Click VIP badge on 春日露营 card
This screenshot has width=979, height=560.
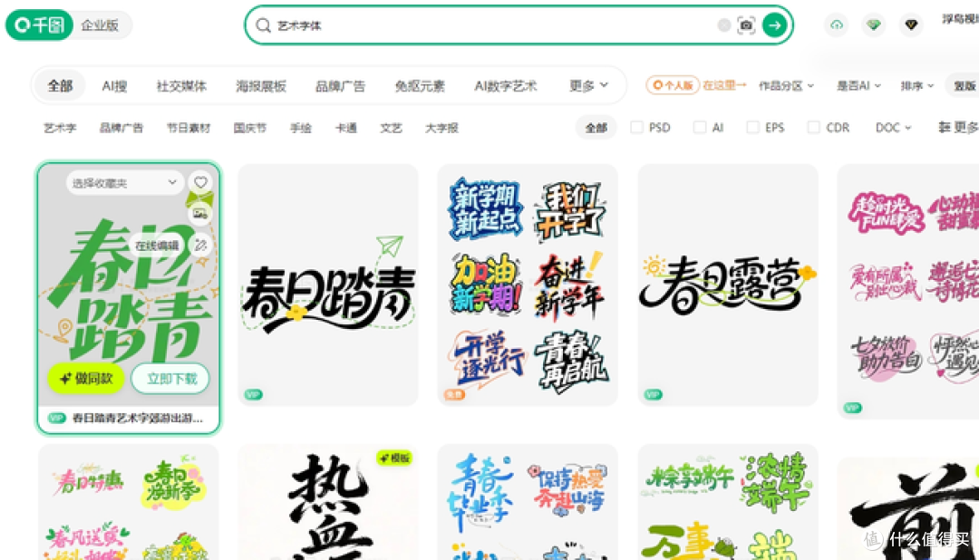[x=653, y=394]
